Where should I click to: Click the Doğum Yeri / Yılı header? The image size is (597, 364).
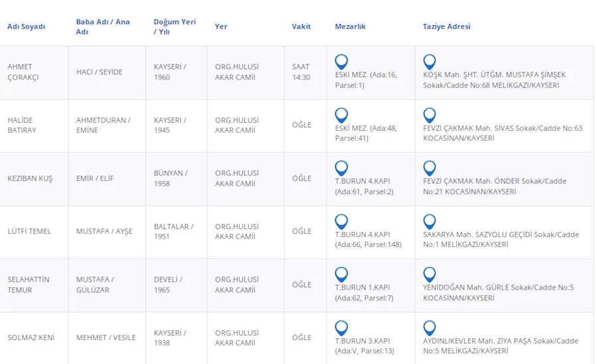[174, 27]
